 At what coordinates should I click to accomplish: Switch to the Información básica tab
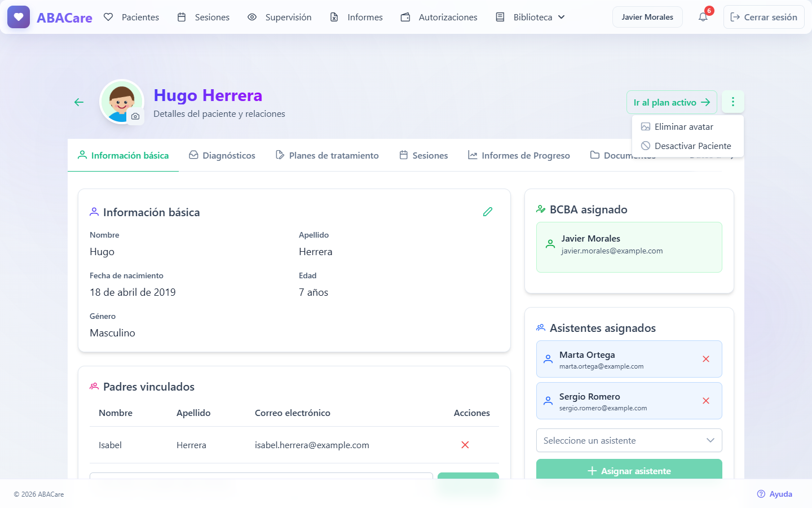coord(123,155)
